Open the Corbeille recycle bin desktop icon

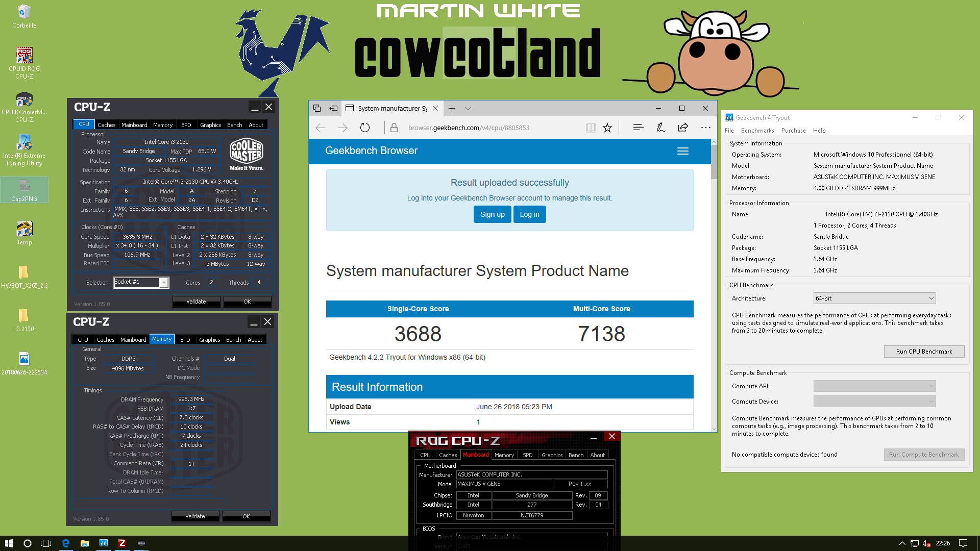click(x=24, y=16)
